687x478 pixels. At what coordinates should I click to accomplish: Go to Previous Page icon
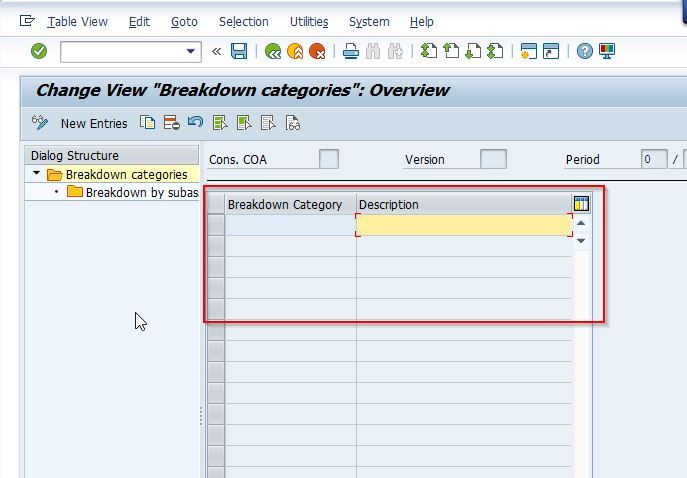point(451,51)
